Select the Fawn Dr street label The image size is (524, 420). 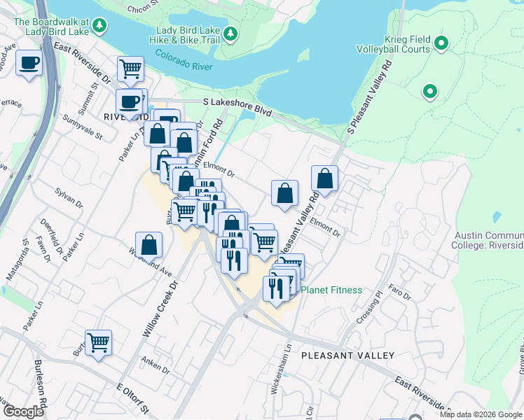tap(43, 249)
